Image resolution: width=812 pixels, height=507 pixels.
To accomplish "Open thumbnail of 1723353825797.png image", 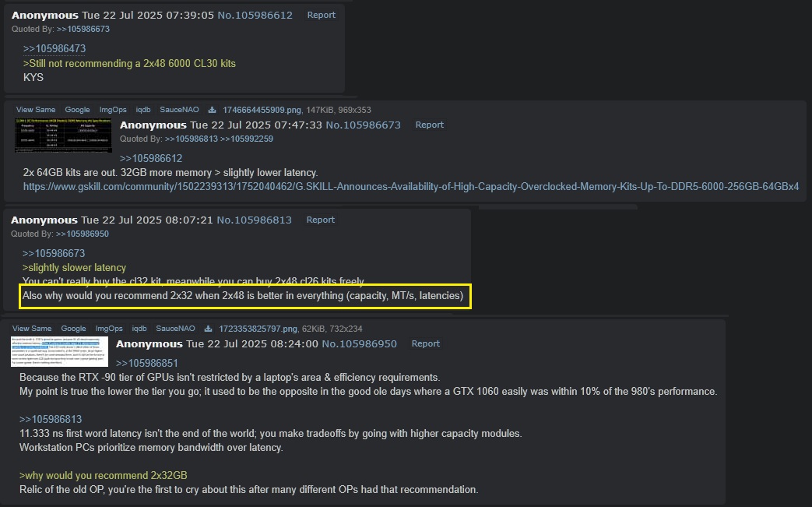I will pos(59,352).
